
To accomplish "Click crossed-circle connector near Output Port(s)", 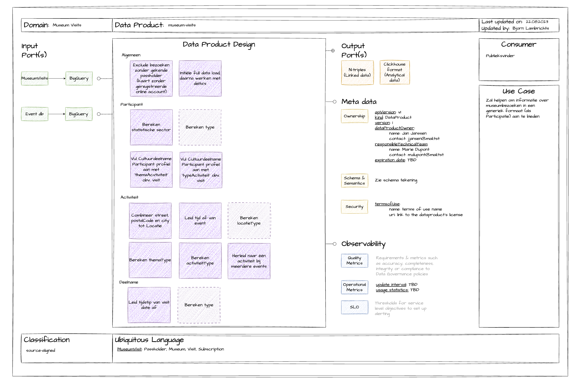I will [333, 51].
